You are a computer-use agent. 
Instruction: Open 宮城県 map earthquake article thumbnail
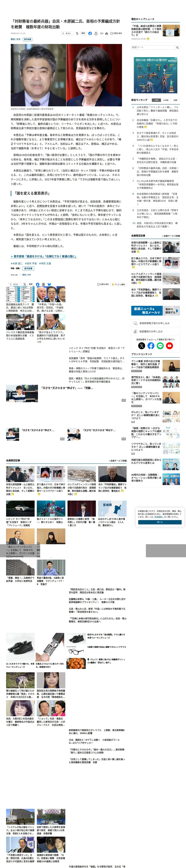(112, 509)
